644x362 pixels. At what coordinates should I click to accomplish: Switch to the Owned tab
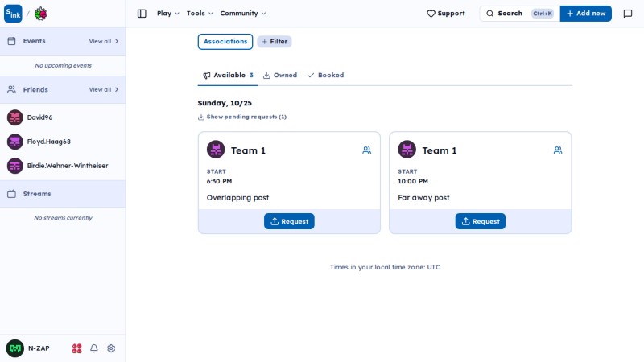[x=280, y=75]
